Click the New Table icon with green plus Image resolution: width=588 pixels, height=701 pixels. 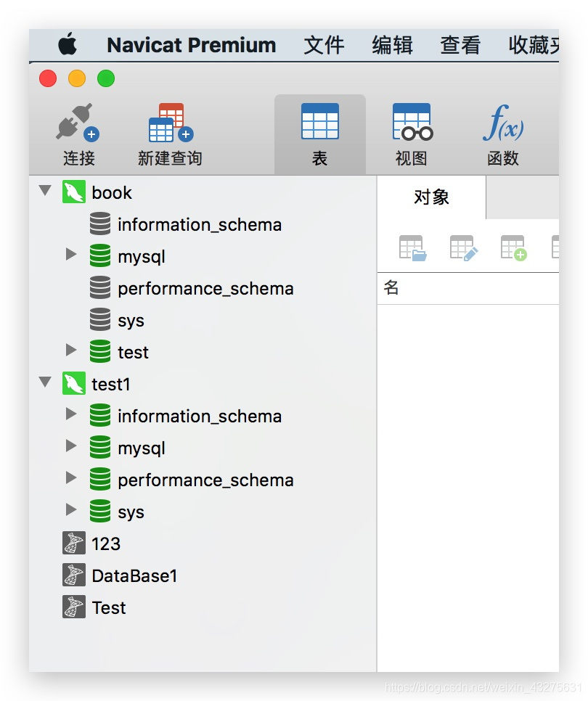[513, 247]
